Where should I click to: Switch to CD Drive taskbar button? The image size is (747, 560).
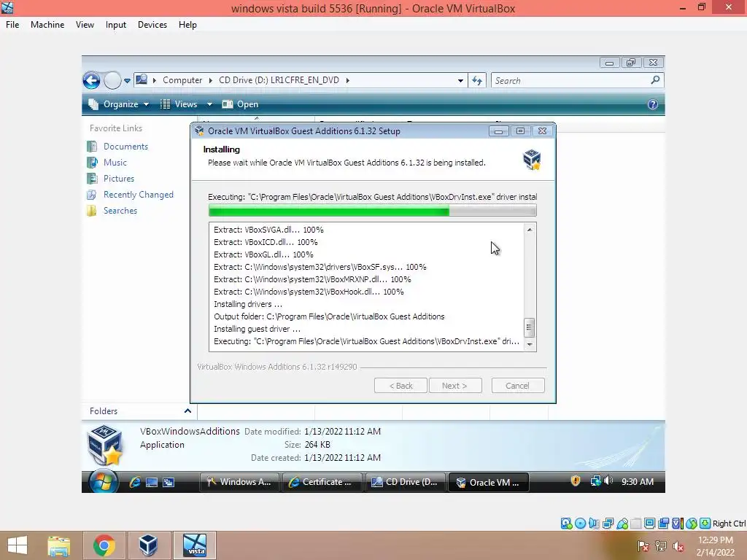pyautogui.click(x=406, y=482)
